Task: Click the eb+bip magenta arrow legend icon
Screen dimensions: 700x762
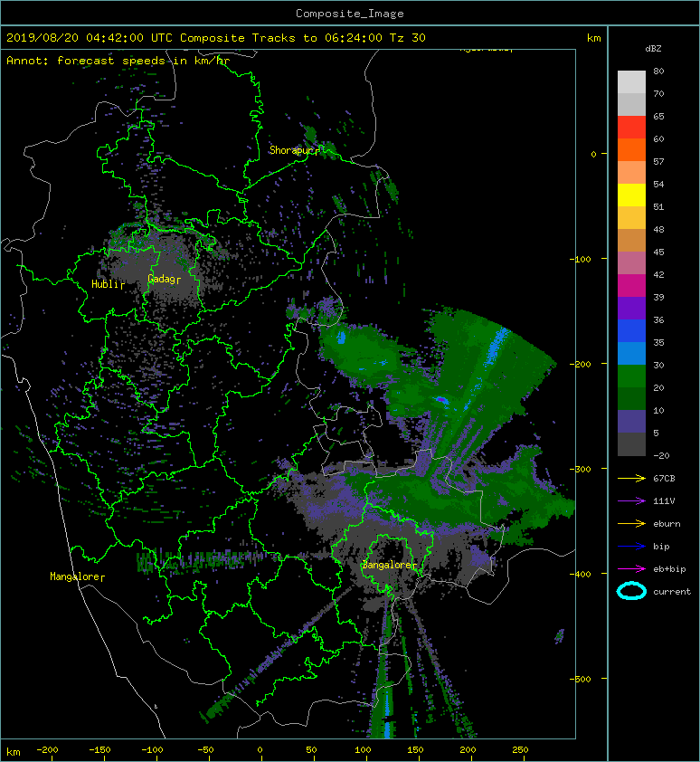Action: (631, 569)
